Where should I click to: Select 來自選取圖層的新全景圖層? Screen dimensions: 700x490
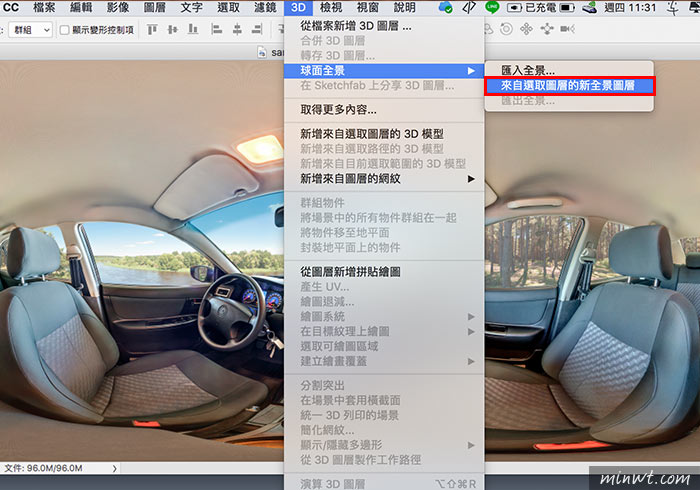click(569, 86)
